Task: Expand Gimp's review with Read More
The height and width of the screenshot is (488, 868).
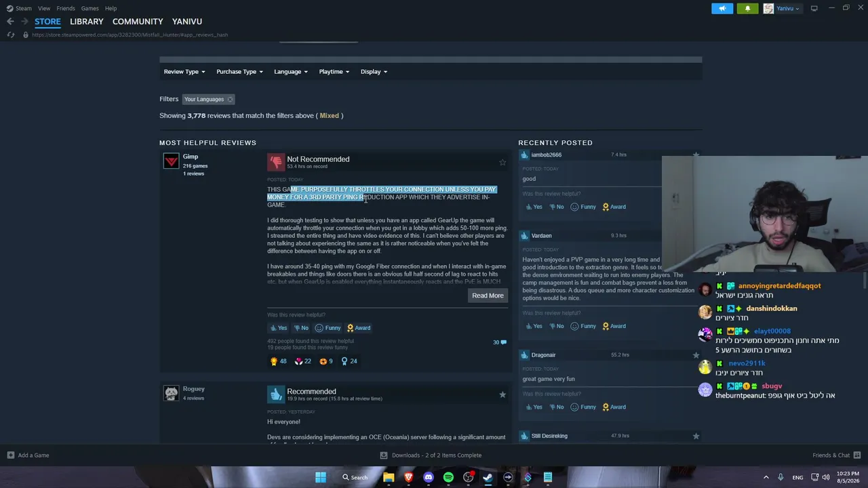Action: [x=488, y=296]
